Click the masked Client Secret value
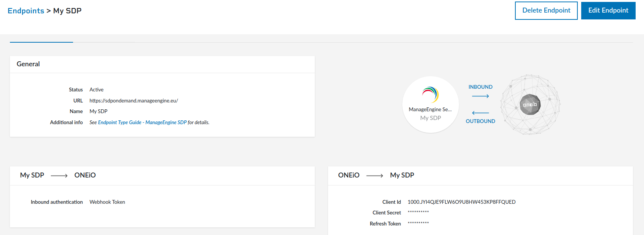Viewport: 644px width, 235px height. coord(418,213)
